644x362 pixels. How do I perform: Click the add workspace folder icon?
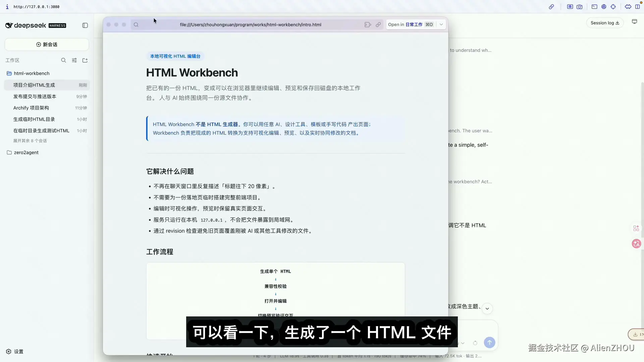[85, 60]
